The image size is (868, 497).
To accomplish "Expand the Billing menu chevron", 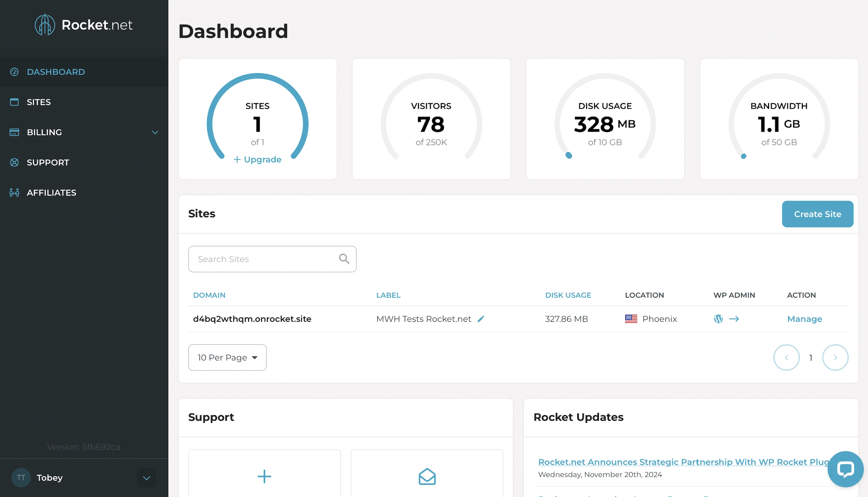I will point(155,132).
